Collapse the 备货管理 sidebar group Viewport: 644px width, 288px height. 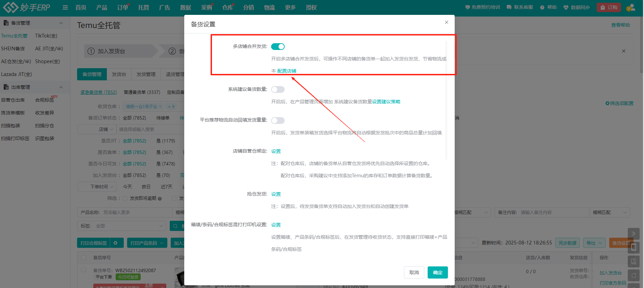61,23
